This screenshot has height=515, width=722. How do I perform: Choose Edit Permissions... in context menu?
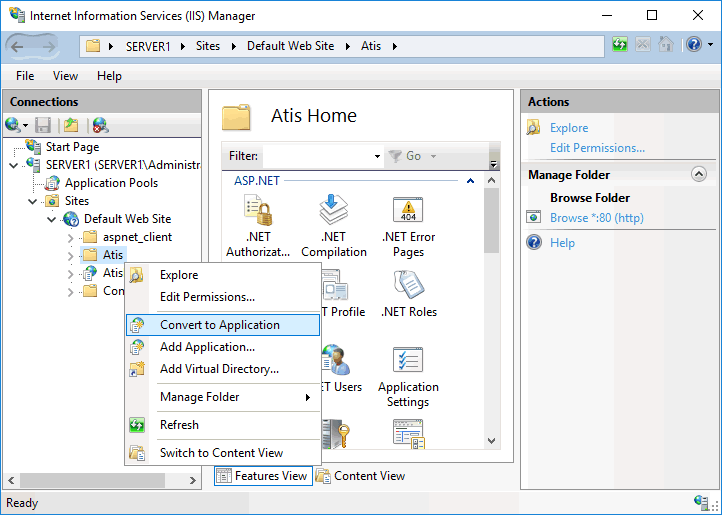coord(223,297)
